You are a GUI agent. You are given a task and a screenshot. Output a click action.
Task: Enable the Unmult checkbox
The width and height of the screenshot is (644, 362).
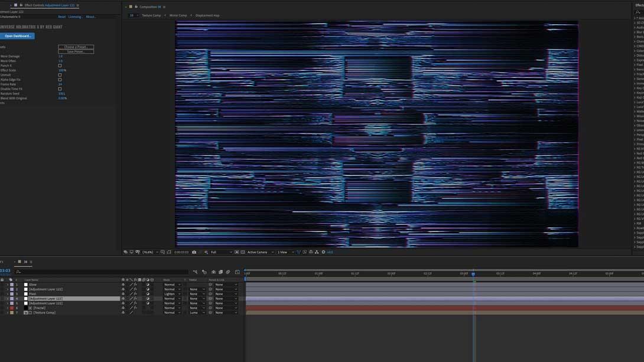(x=60, y=75)
